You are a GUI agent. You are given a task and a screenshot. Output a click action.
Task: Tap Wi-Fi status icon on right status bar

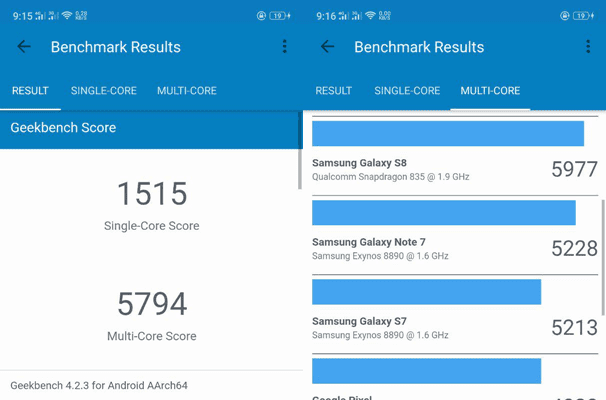coord(370,15)
